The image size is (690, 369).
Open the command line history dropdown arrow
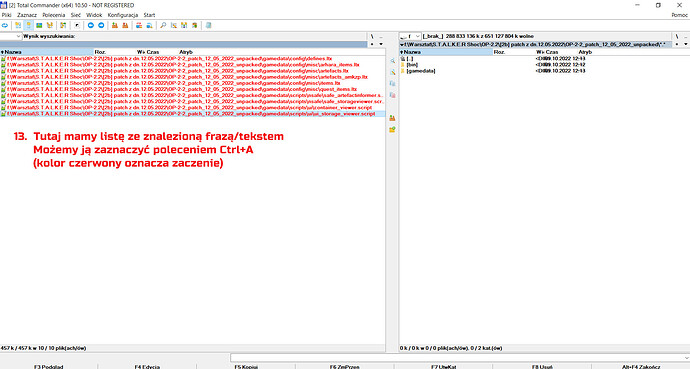(687, 358)
